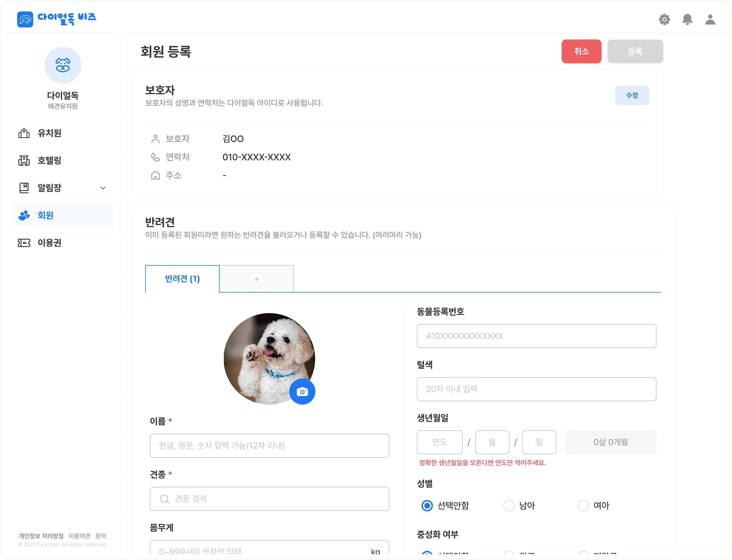Click the red 취소 button
Viewport: 732px width, 560px height.
click(582, 51)
